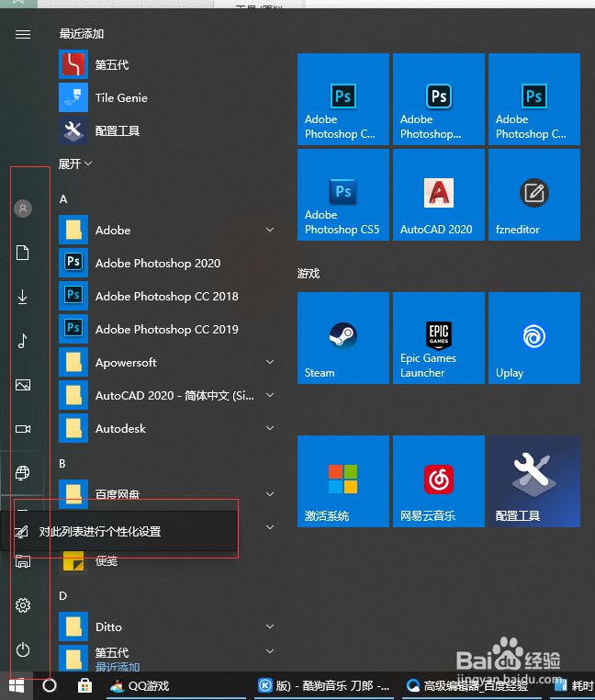
Task: Open the Network globe sidebar icon
Action: click(23, 473)
